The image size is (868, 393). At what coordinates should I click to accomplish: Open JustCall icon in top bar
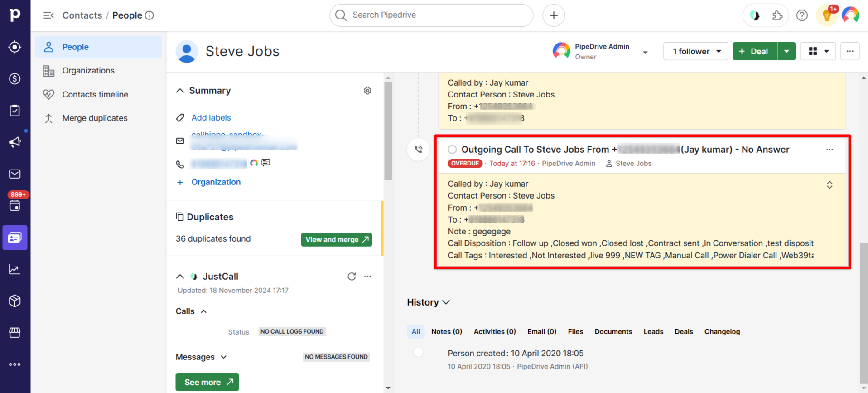[755, 15]
